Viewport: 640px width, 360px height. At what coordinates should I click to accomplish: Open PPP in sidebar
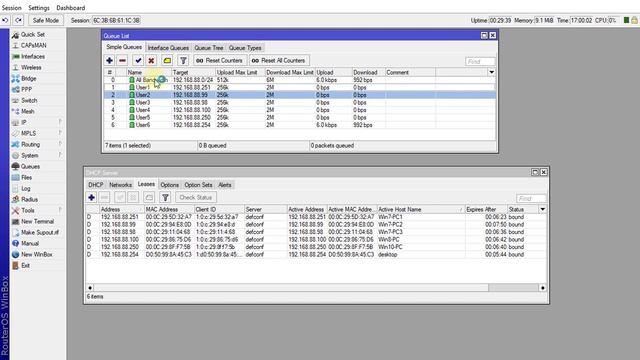pyautogui.click(x=27, y=90)
